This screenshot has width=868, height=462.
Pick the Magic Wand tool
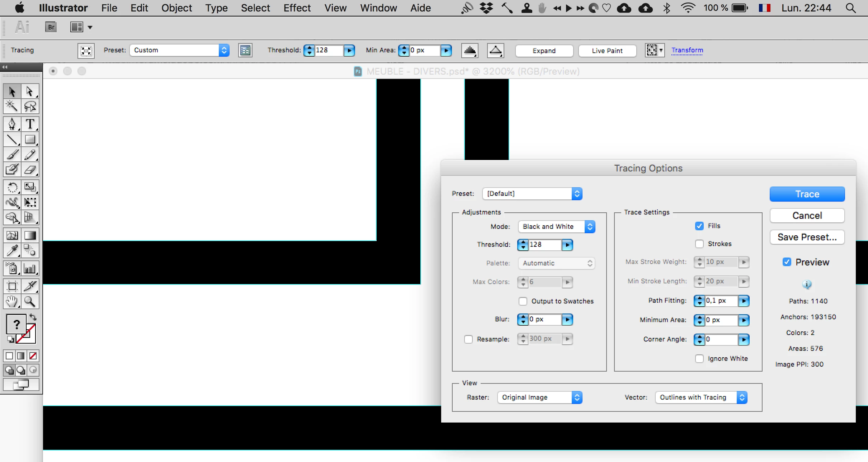12,106
